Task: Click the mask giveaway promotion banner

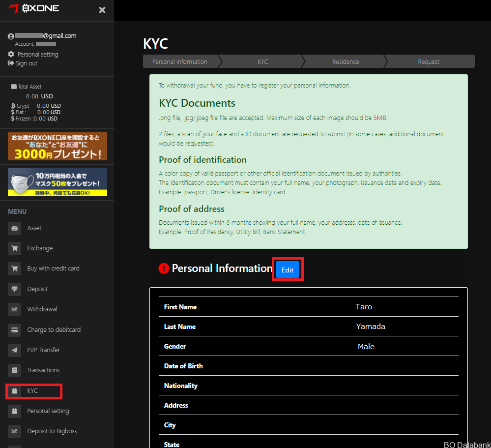Action: [57, 182]
